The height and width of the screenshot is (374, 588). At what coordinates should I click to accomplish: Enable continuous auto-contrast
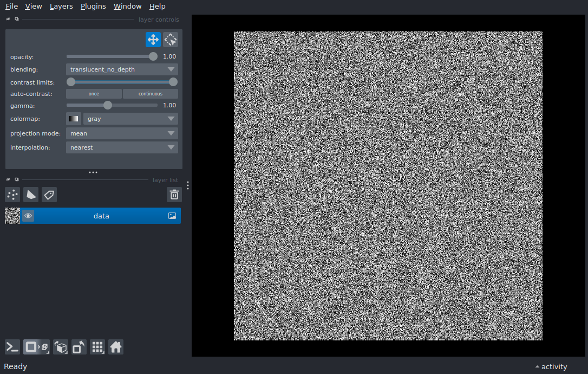click(x=151, y=94)
